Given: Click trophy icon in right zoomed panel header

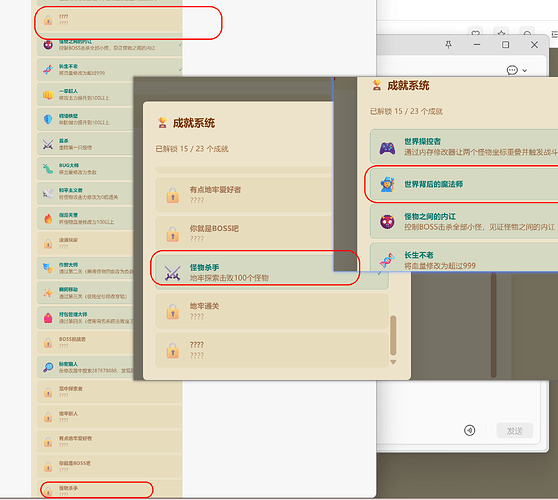Looking at the screenshot, I should (x=377, y=85).
